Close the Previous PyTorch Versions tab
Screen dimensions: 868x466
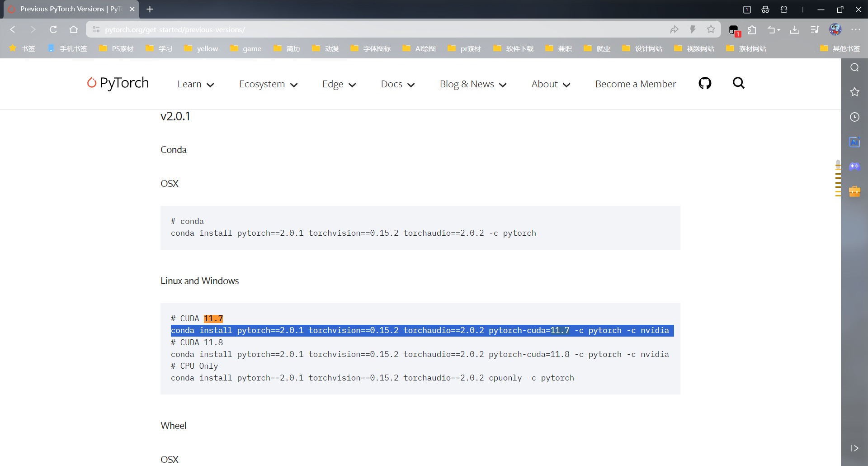coord(132,9)
